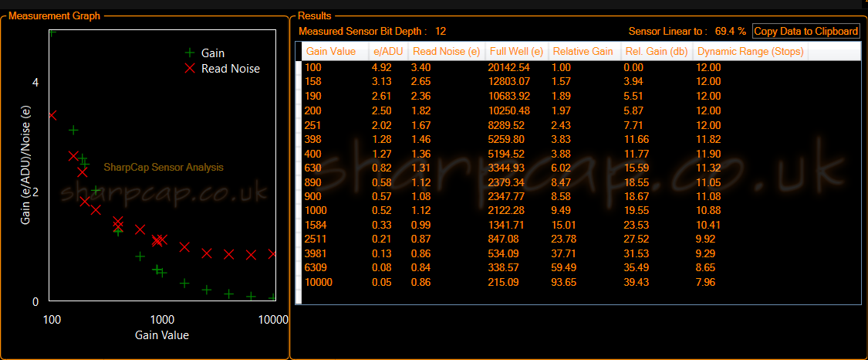Select the row with Gain Value 400
This screenshot has height=360, width=868.
(x=581, y=154)
